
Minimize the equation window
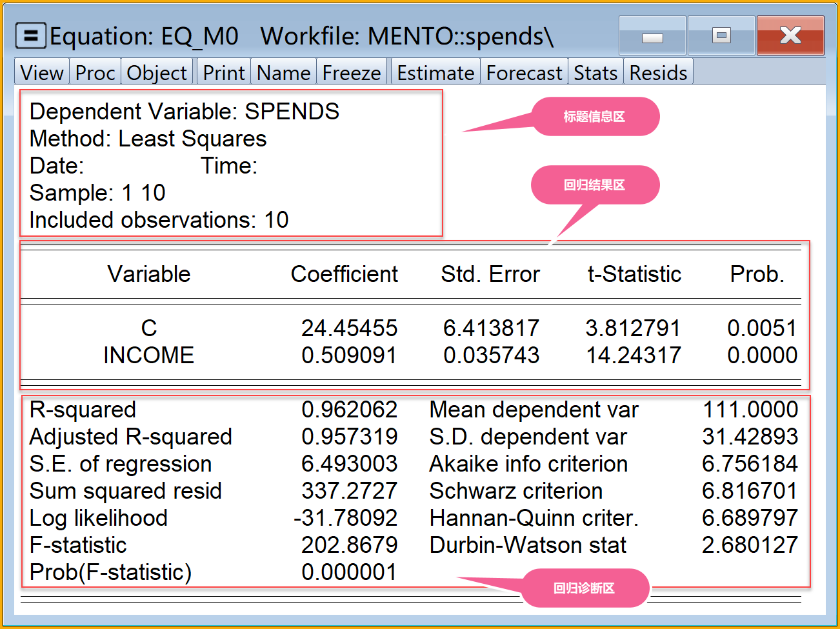[x=652, y=36]
